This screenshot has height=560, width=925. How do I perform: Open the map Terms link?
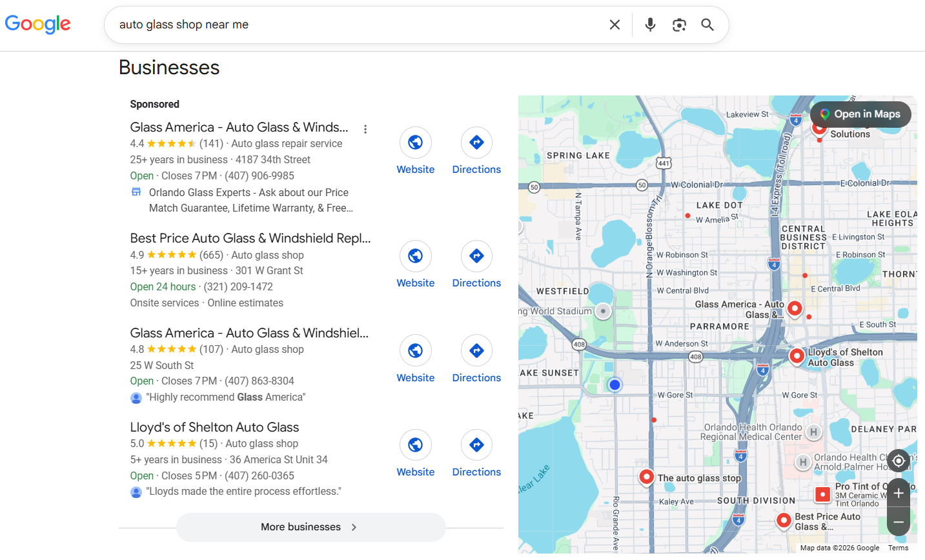898,548
